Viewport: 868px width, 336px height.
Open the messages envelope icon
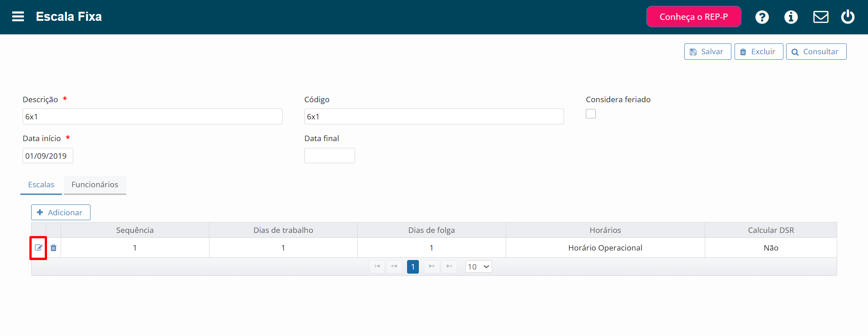tap(821, 17)
